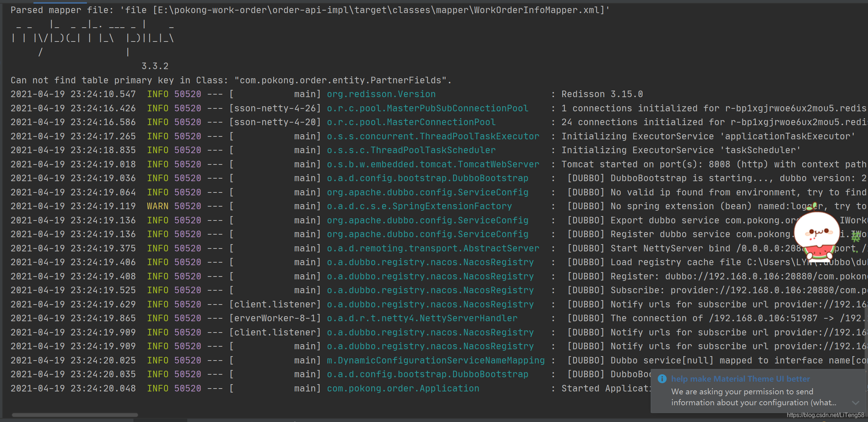Viewport: 868px width, 422px height.
Task: Click the AbstractServer NettyServer logger link
Action: pyautogui.click(x=433, y=248)
